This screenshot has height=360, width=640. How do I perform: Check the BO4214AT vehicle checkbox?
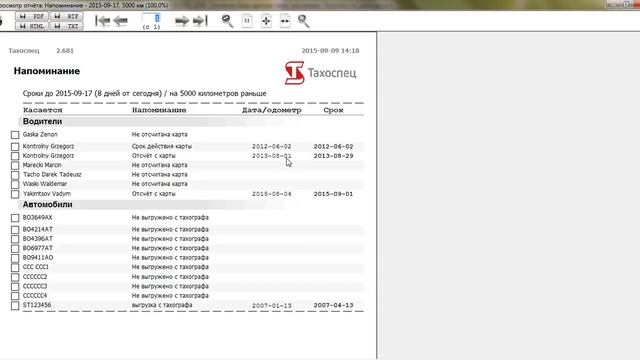point(15,230)
